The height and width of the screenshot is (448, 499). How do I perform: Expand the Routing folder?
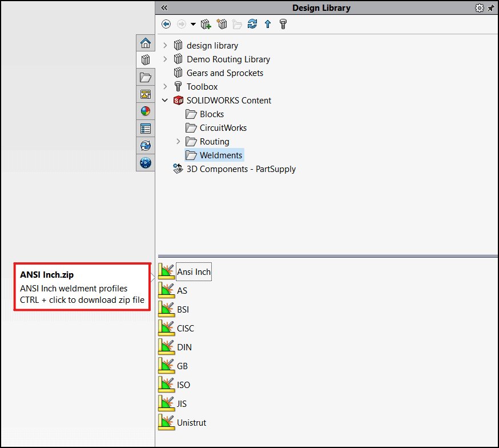tap(178, 141)
